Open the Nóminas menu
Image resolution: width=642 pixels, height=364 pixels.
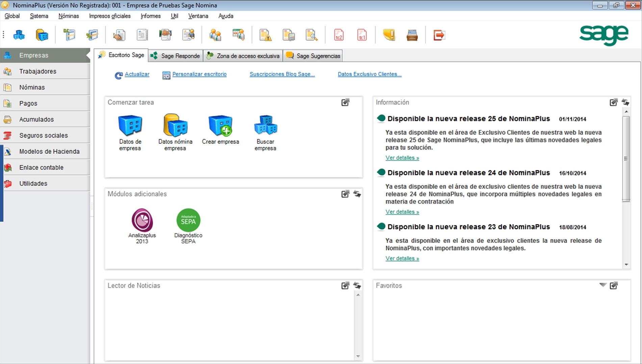click(x=69, y=16)
